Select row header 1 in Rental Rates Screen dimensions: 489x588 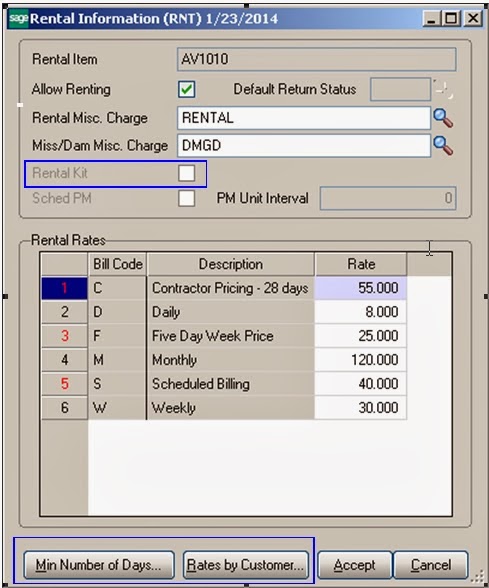pyautogui.click(x=64, y=288)
